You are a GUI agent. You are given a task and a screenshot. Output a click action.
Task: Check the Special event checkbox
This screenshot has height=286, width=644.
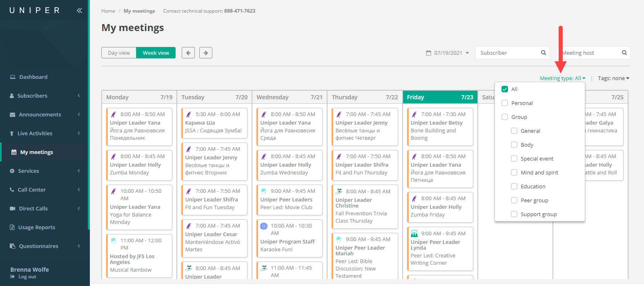514,159
